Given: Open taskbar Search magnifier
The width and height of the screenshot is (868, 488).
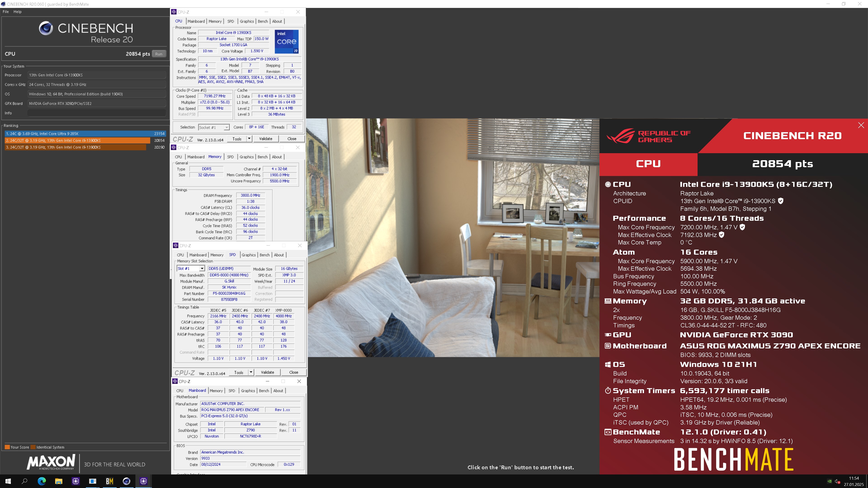Looking at the screenshot, I should (25, 481).
